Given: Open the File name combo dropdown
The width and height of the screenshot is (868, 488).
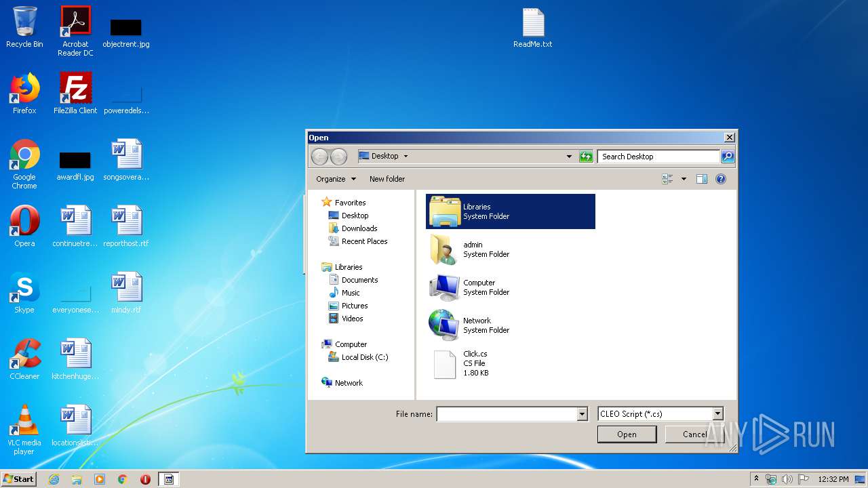Looking at the screenshot, I should click(582, 414).
